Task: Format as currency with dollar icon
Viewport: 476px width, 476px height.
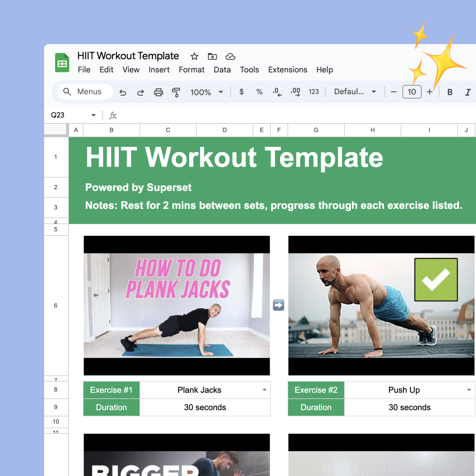Action: coord(242,92)
